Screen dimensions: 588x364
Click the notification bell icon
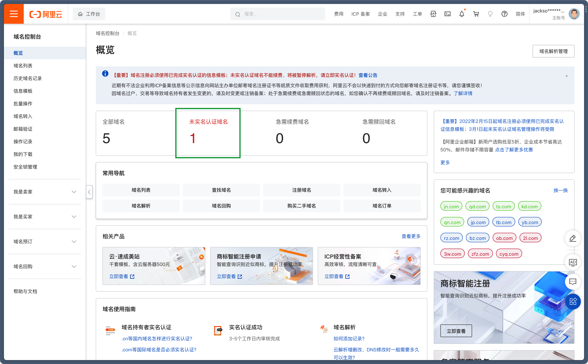point(462,14)
